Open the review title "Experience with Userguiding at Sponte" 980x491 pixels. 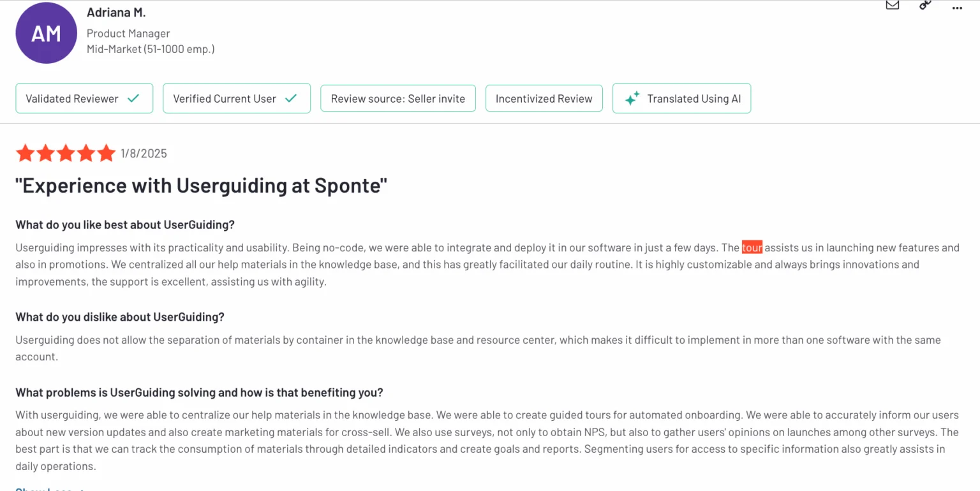pos(201,186)
